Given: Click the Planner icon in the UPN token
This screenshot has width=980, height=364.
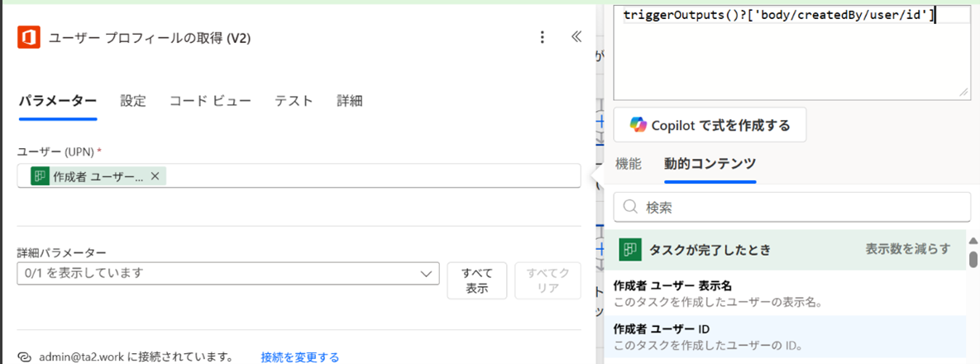Looking at the screenshot, I should coord(41,176).
